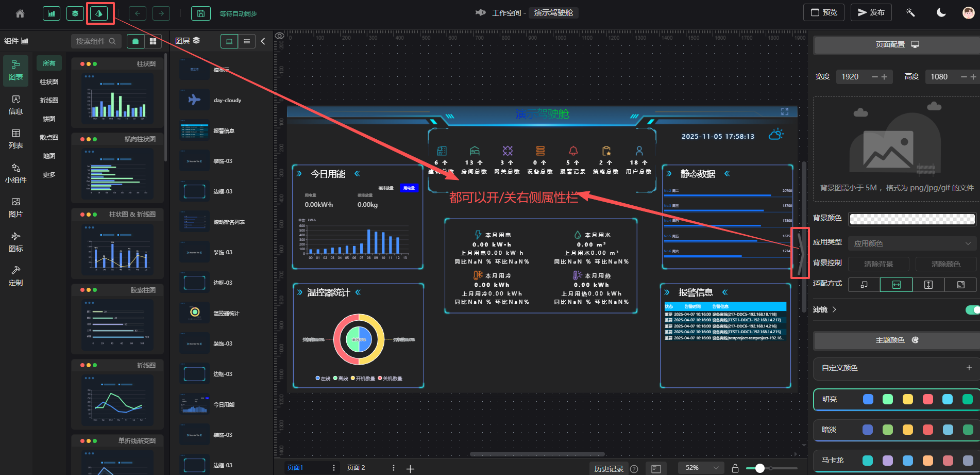This screenshot has height=475, width=980.
Task: Select the 柱状图 chart category
Action: 49,82
